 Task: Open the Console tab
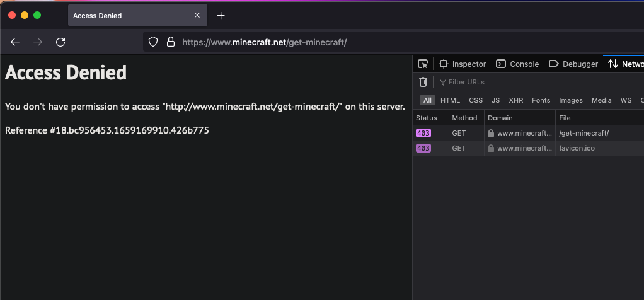(517, 64)
